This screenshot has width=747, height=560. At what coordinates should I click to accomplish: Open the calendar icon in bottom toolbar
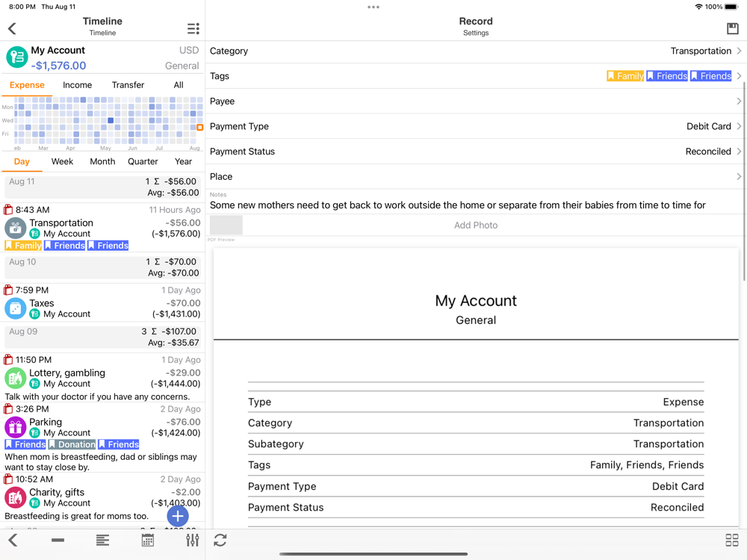[x=148, y=540]
